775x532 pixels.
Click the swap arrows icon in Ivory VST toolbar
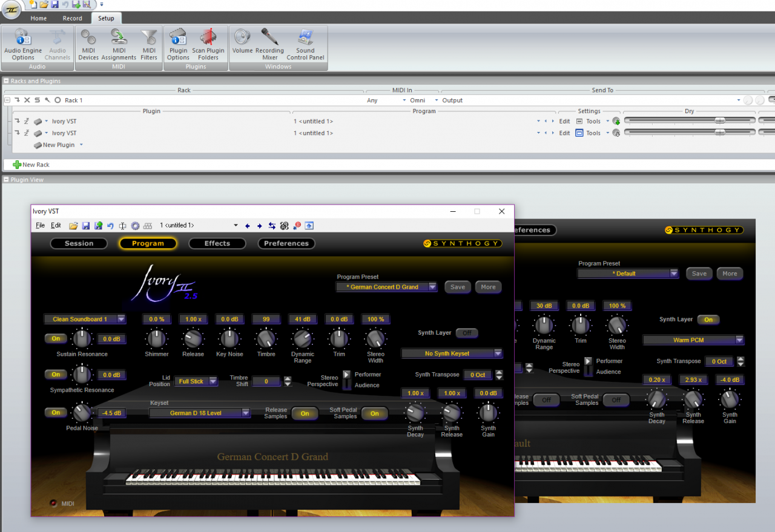[272, 226]
